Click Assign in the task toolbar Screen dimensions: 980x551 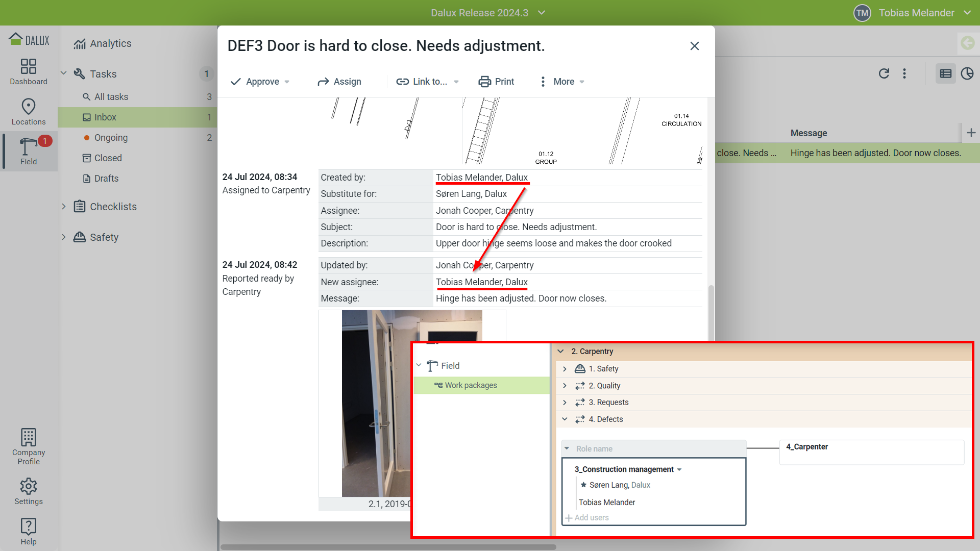pyautogui.click(x=339, y=82)
